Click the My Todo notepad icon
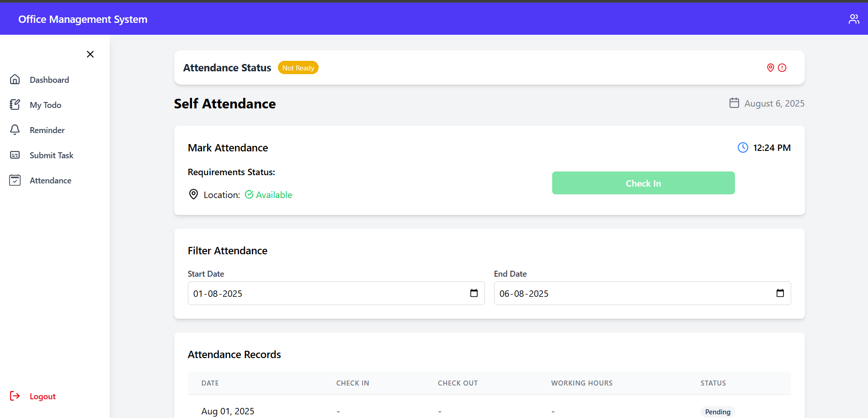 point(15,105)
